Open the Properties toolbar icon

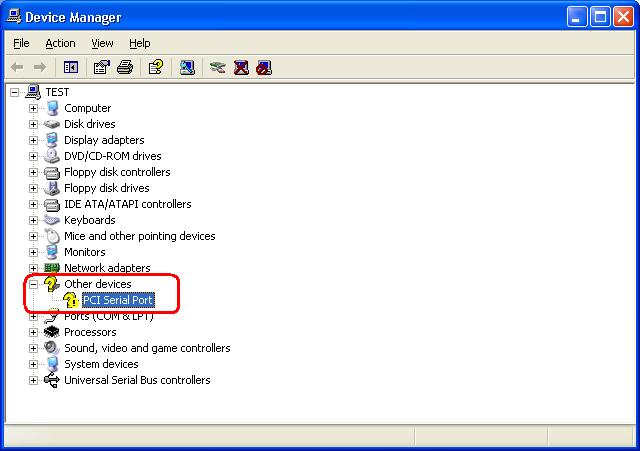point(102,67)
